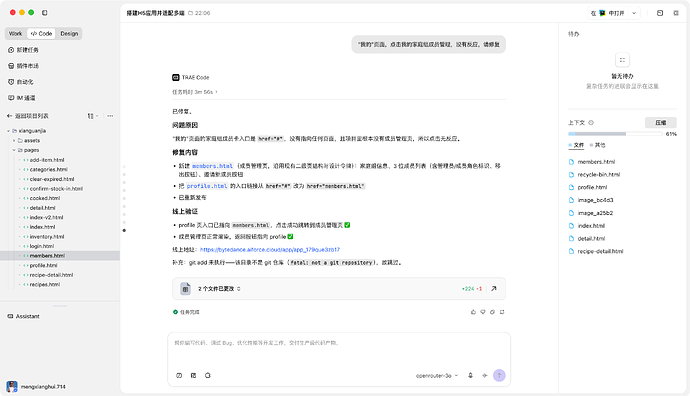This screenshot has width=690, height=396.
Task: Open the three-dot more menu above file tree
Action: click(x=110, y=116)
